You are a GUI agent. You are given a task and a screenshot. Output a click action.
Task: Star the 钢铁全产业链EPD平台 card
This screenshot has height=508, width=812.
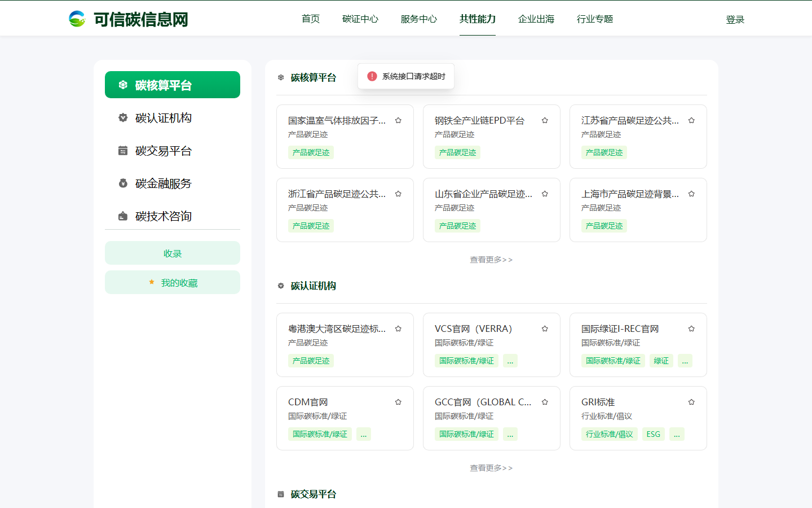[545, 120]
